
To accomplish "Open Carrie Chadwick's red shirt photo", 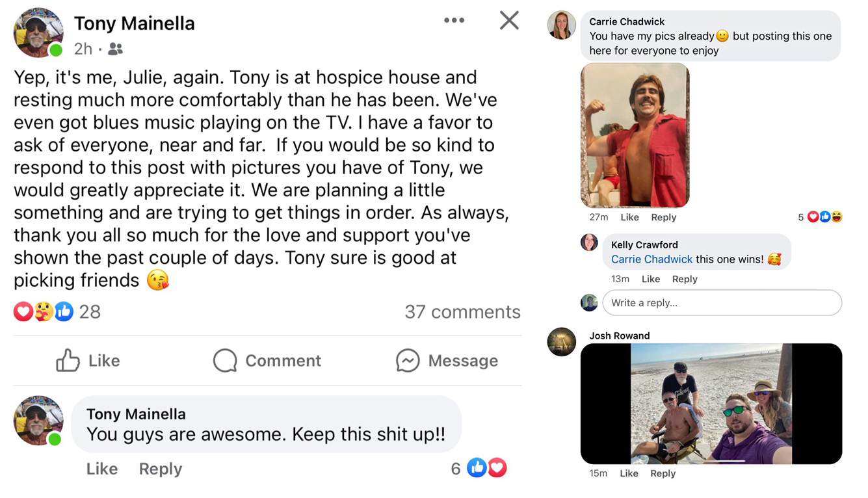I will click(635, 135).
